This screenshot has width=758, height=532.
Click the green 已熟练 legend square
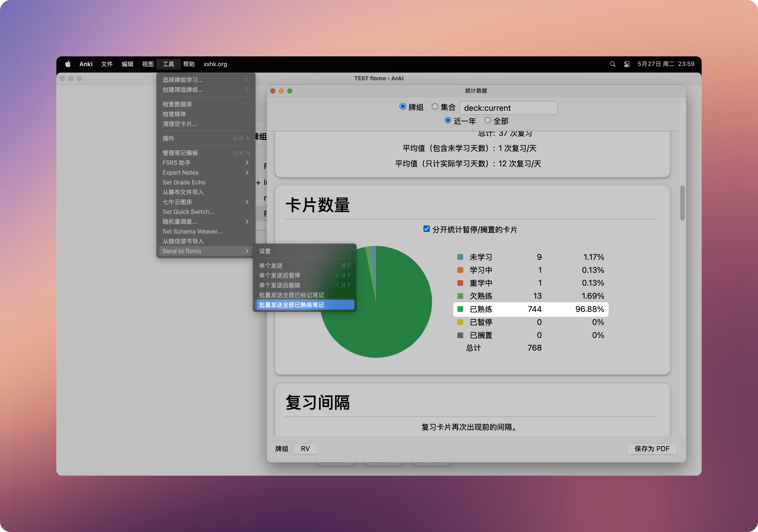tap(460, 309)
